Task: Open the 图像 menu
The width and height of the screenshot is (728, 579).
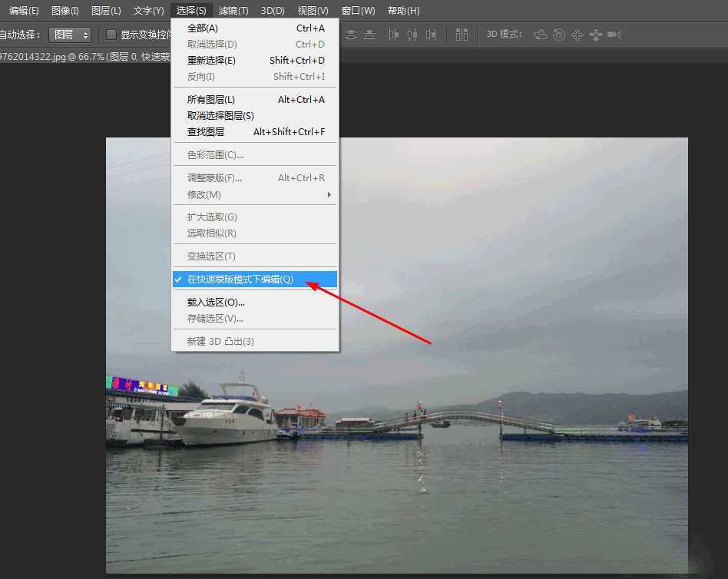Action: (65, 10)
